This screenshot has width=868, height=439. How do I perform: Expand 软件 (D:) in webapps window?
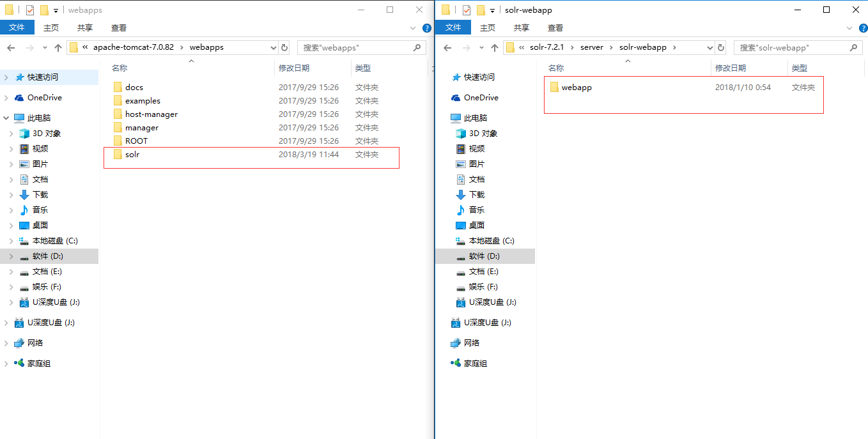11,256
